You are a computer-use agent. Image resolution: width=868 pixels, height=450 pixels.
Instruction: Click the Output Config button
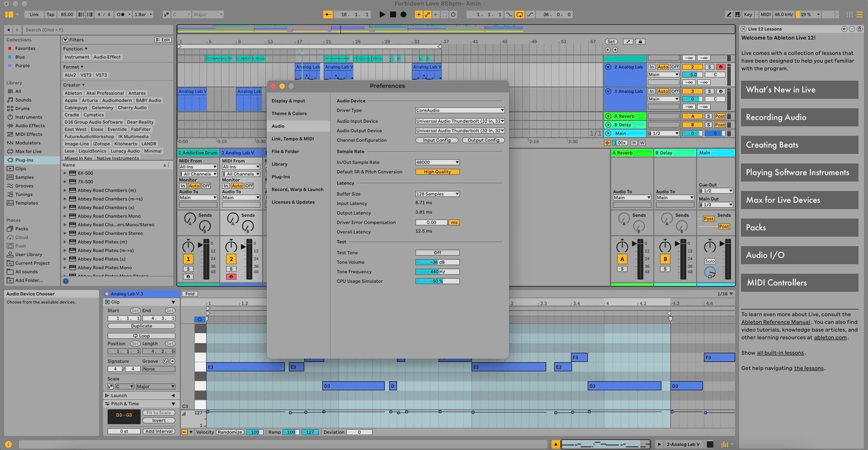tap(483, 140)
